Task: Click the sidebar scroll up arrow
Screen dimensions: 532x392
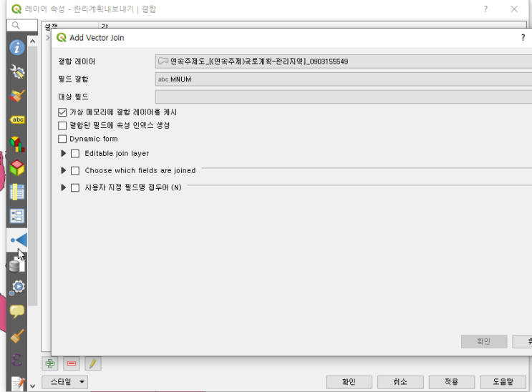Action: pos(32,41)
